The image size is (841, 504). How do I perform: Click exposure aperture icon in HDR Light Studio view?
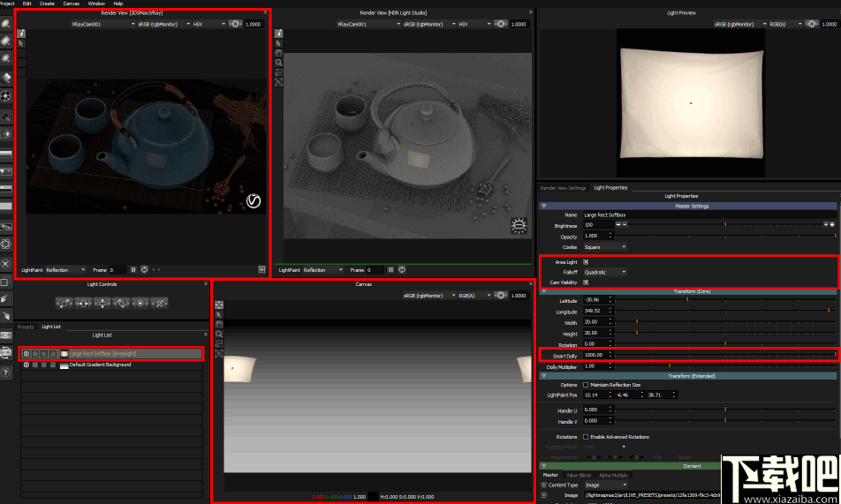[500, 24]
